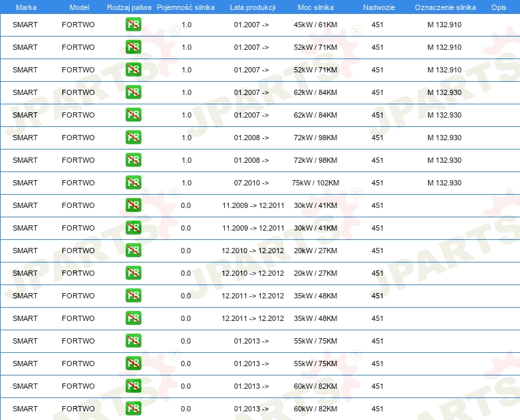The height and width of the screenshot is (420, 520).
Task: Click the fuel icon in the 45kW / 61KM row
Action: pos(133,25)
